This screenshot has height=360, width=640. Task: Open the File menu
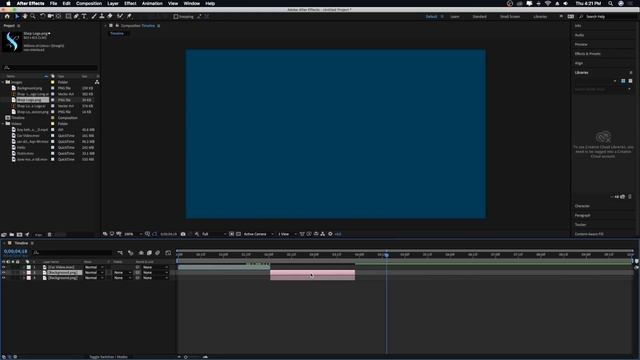pos(53,3)
